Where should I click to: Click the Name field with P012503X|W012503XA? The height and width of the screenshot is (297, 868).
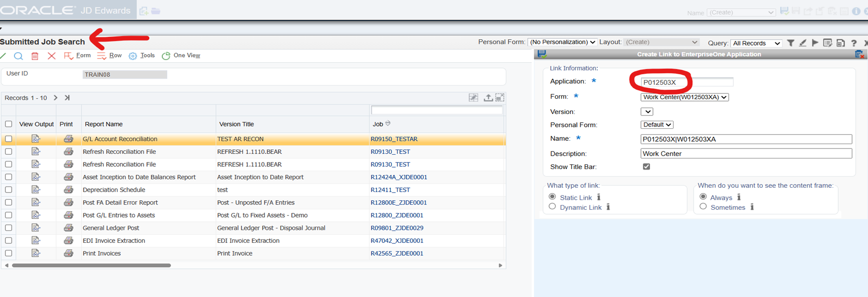coord(746,139)
